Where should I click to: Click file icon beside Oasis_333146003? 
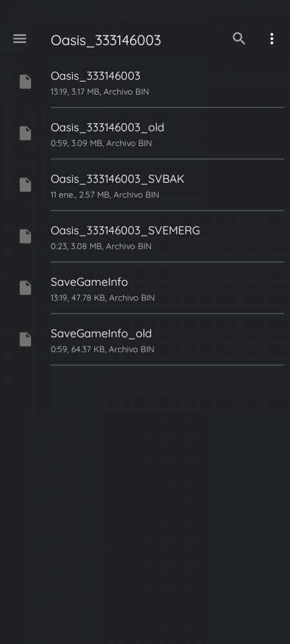point(26,82)
